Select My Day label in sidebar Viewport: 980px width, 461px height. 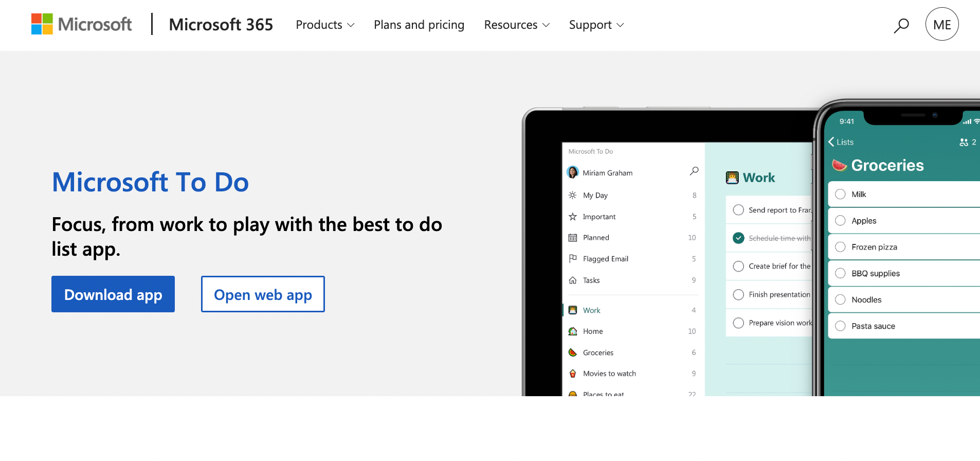coord(595,196)
